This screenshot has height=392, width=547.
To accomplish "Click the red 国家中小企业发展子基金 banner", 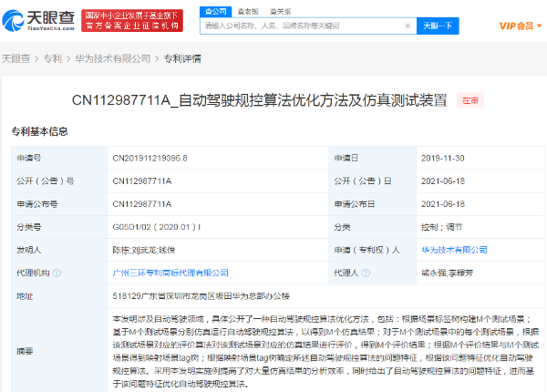I will pyautogui.click(x=132, y=21).
